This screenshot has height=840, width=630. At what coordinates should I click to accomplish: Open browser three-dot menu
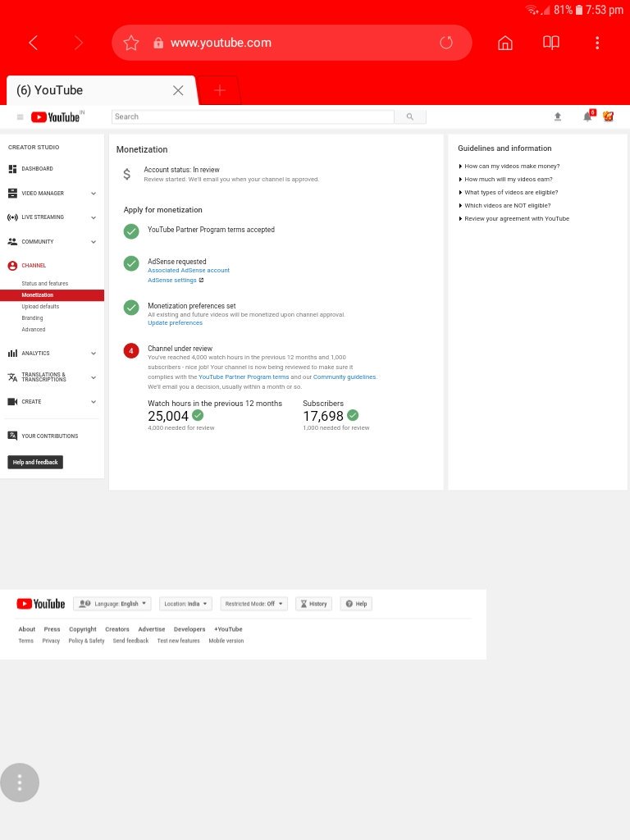click(597, 43)
